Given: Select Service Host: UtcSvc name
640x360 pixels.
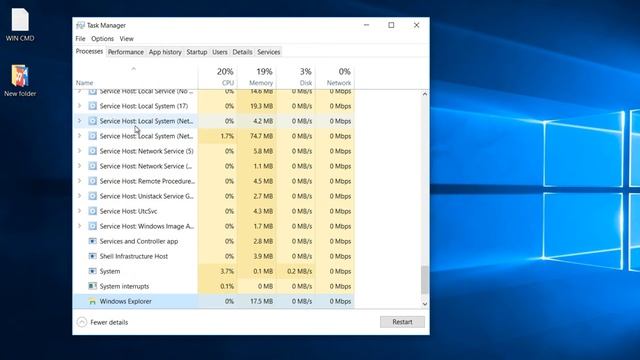Looking at the screenshot, I should pyautogui.click(x=128, y=211).
